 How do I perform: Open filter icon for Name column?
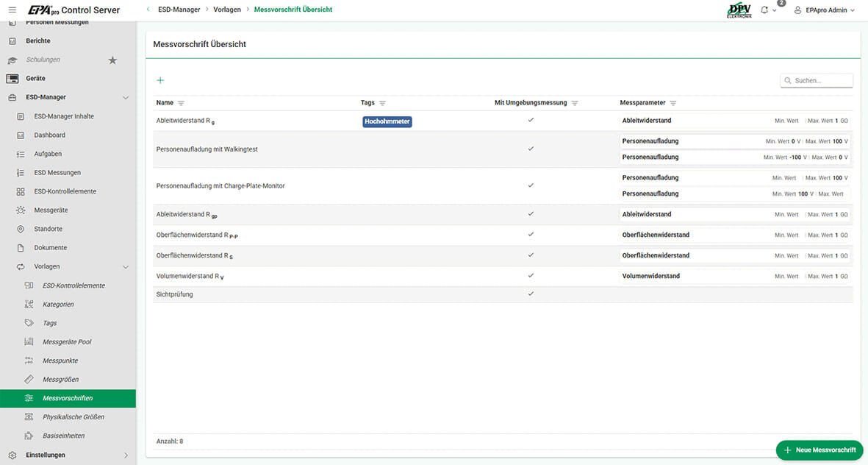(x=181, y=103)
